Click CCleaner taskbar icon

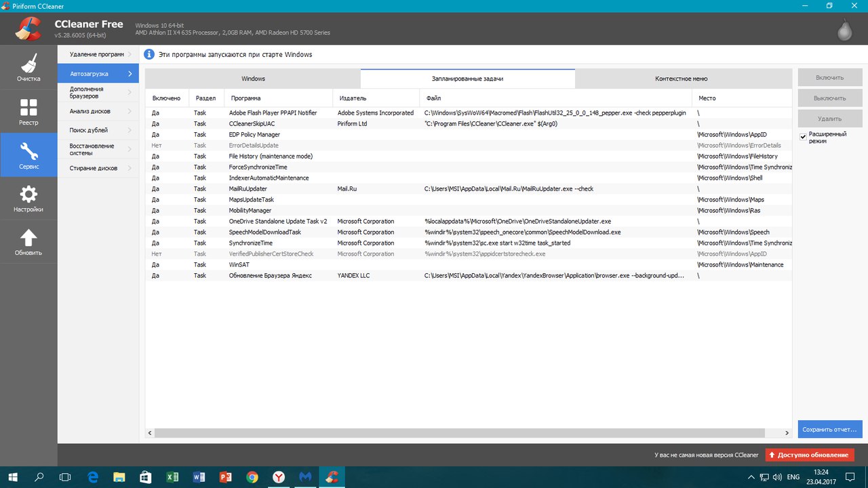tap(332, 477)
